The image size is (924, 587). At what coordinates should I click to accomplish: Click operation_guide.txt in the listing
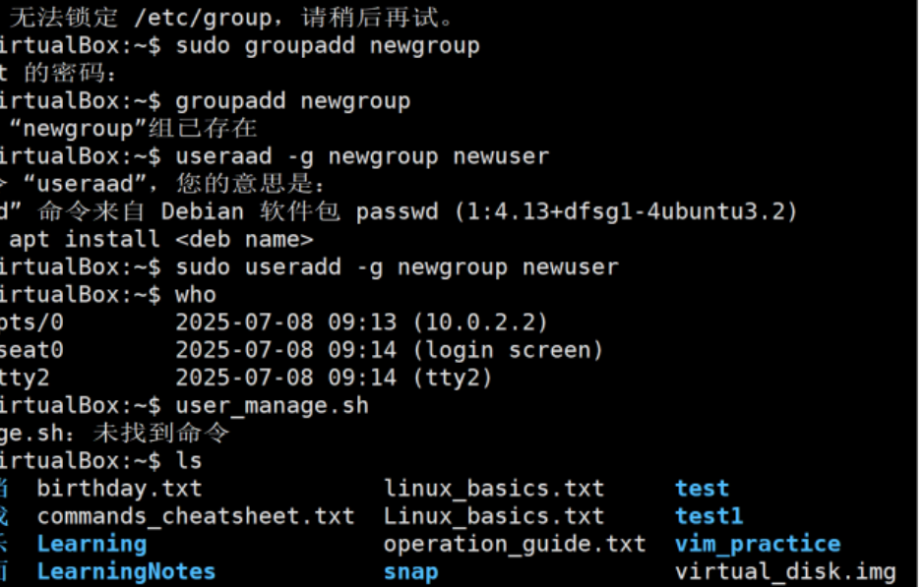coord(515,545)
